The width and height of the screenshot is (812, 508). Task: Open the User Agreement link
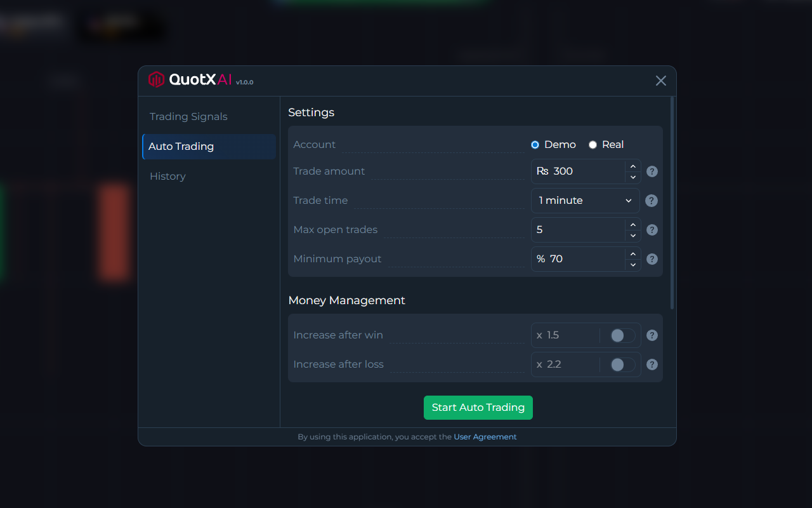tap(485, 437)
